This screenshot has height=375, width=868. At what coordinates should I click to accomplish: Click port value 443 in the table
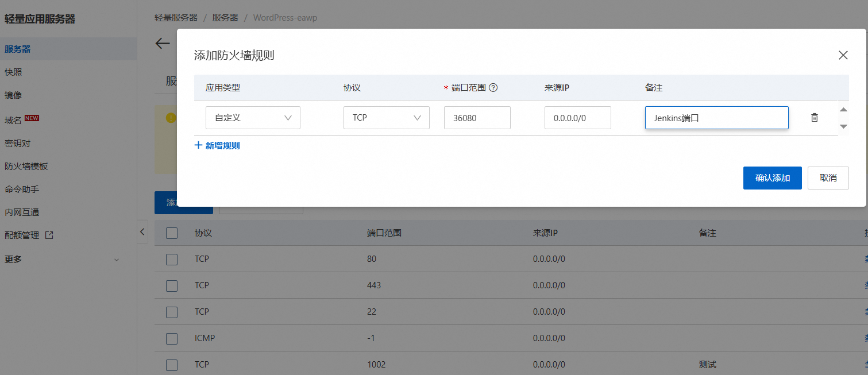[x=374, y=285]
